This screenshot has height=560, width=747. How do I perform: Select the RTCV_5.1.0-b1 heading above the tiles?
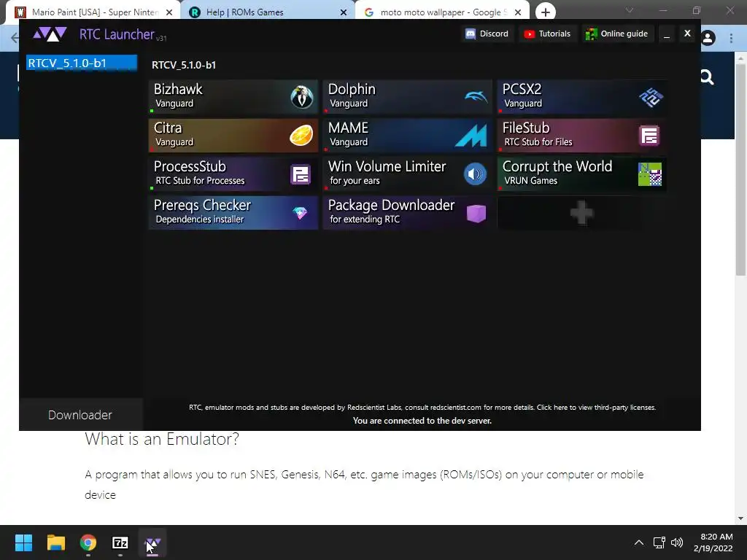tap(184, 65)
